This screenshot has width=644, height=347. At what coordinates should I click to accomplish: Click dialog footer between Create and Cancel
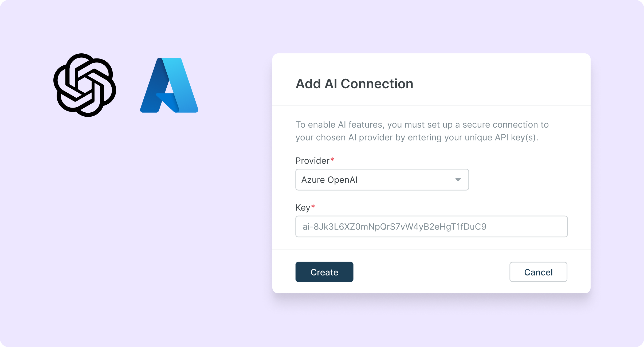431,272
